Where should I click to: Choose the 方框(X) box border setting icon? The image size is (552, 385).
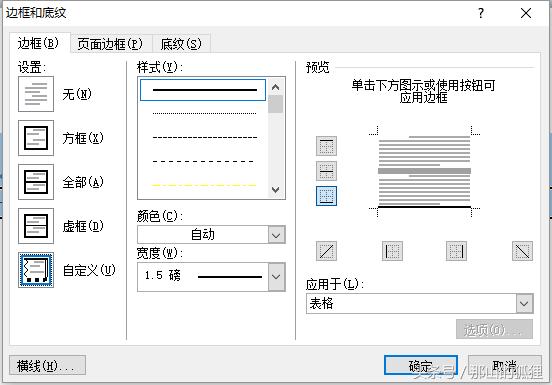(36, 138)
